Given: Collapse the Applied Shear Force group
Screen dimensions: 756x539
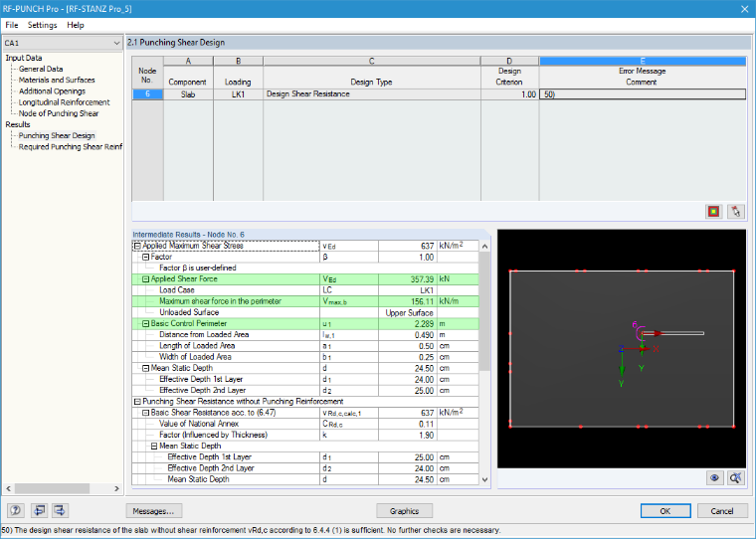Looking at the screenshot, I should [x=145, y=279].
